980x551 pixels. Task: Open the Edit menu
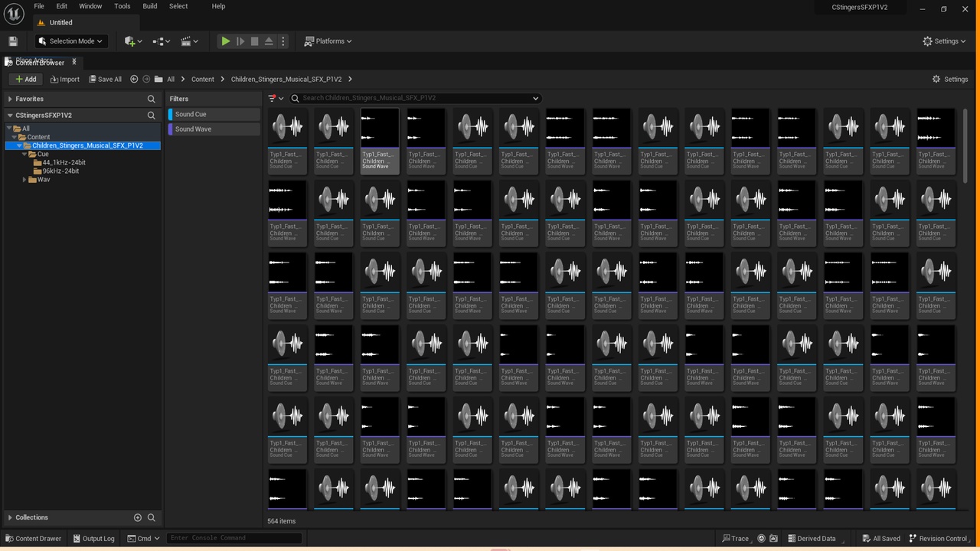[x=62, y=6]
